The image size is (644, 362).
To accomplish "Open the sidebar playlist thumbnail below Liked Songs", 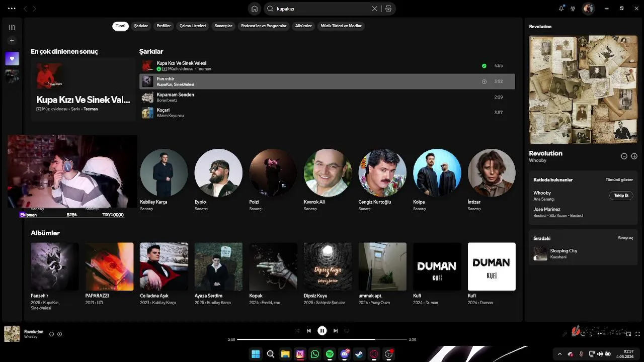I will pyautogui.click(x=12, y=76).
